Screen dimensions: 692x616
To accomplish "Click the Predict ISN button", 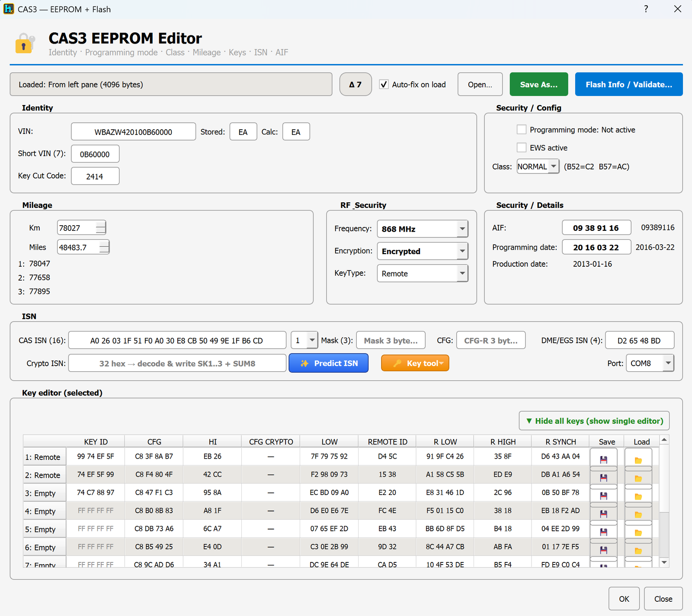I will coord(329,363).
